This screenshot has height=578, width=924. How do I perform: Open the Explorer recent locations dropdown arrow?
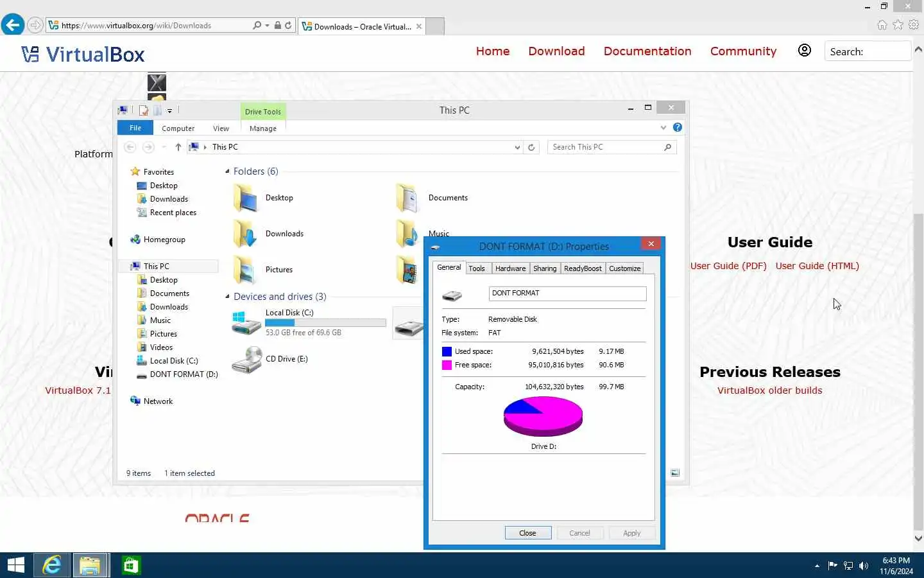164,147
